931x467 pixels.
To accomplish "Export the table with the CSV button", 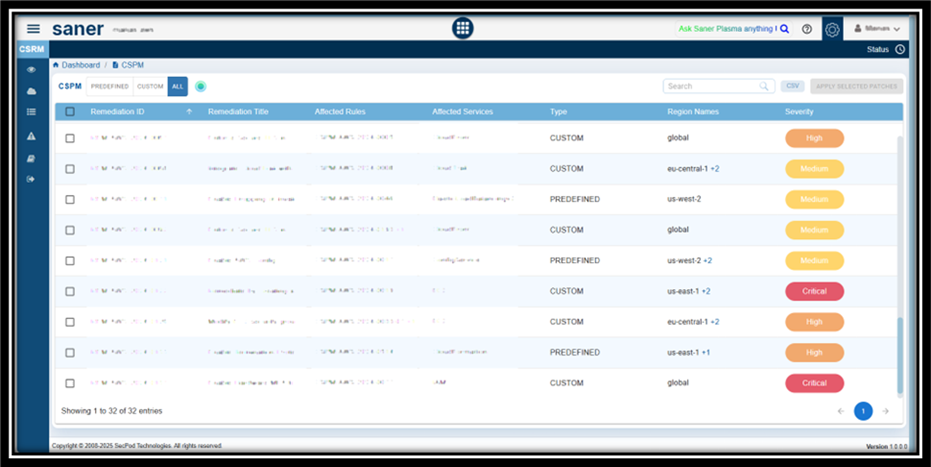I will pyautogui.click(x=793, y=86).
